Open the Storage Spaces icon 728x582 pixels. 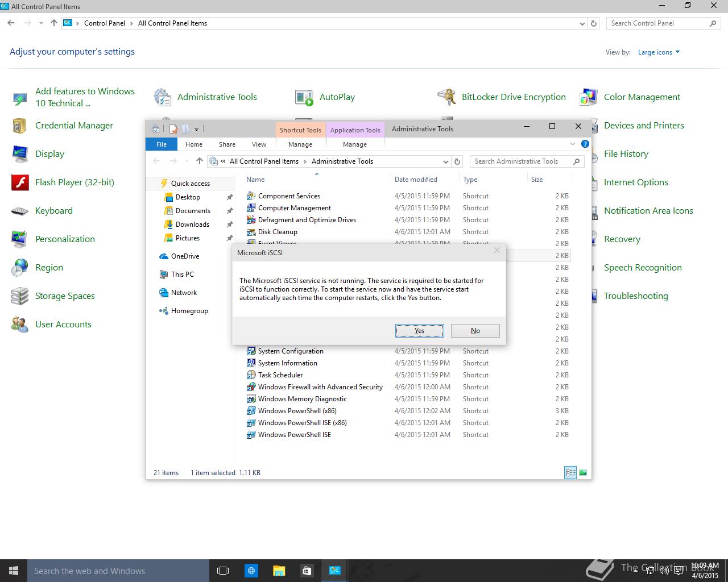20,296
